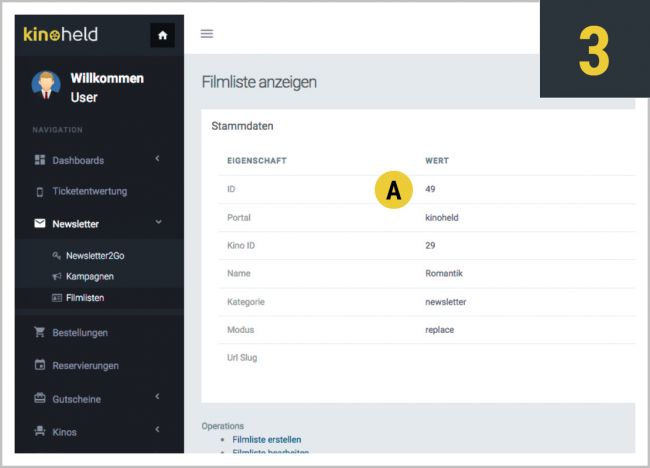Expand the Gutscheine submenu chevron
Screen dimensions: 650x468
157,398
